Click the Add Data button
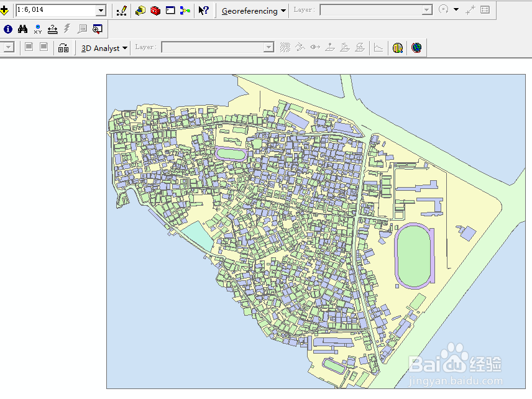The height and width of the screenshot is (399, 532). pyautogui.click(x=4, y=11)
